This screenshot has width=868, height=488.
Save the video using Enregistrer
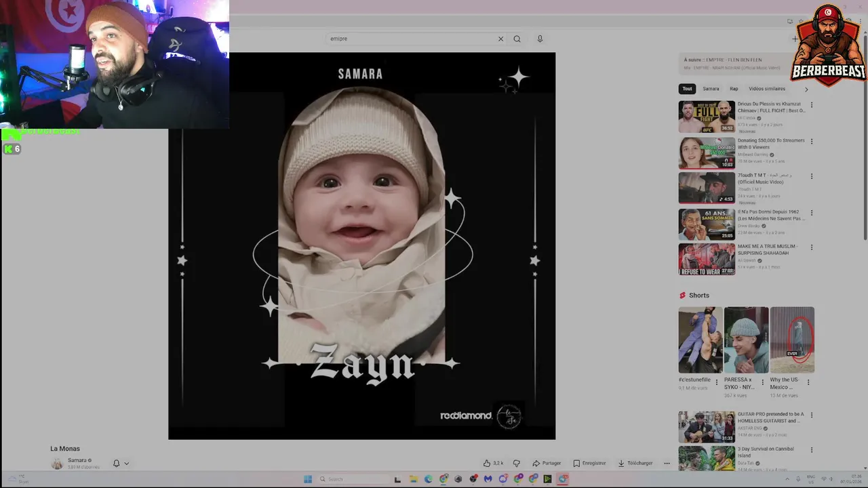click(x=589, y=463)
